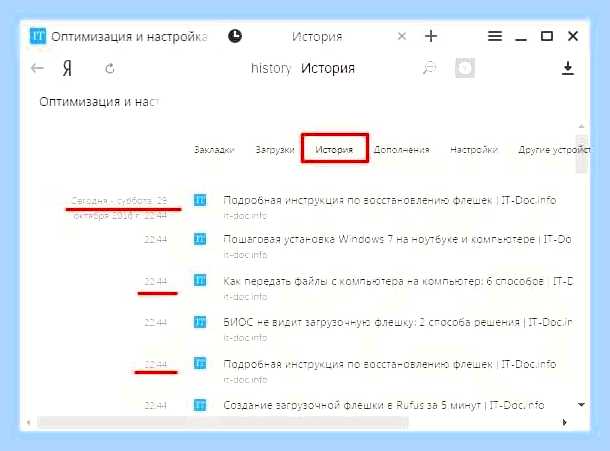Reload the current page
This screenshot has height=451, width=610.
[x=110, y=69]
